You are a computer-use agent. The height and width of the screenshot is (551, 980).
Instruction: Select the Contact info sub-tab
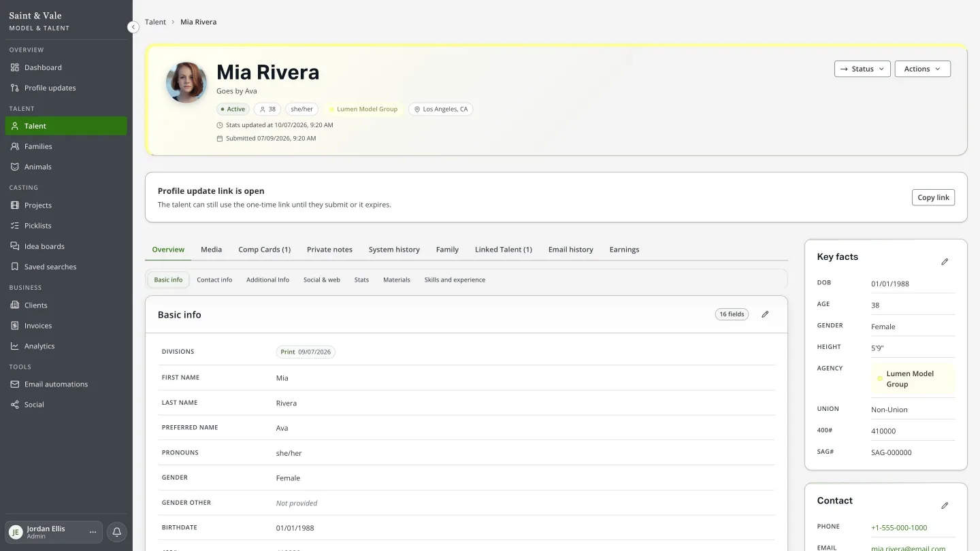tap(214, 280)
